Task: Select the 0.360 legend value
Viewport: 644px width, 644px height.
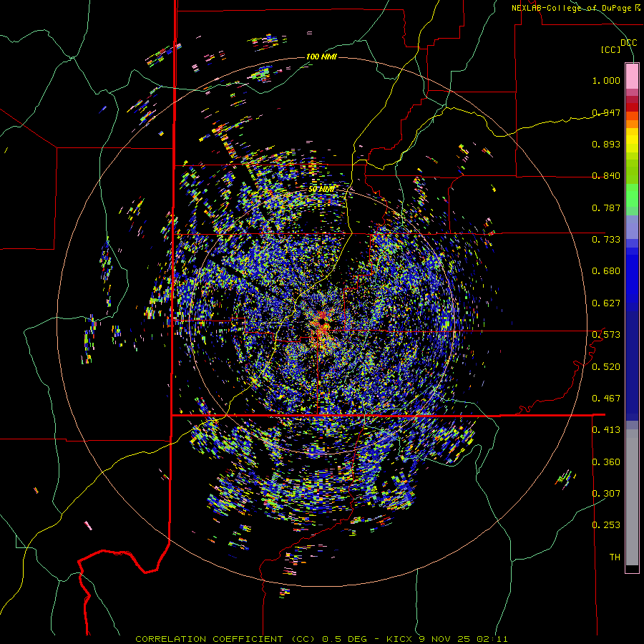Action: click(x=606, y=462)
